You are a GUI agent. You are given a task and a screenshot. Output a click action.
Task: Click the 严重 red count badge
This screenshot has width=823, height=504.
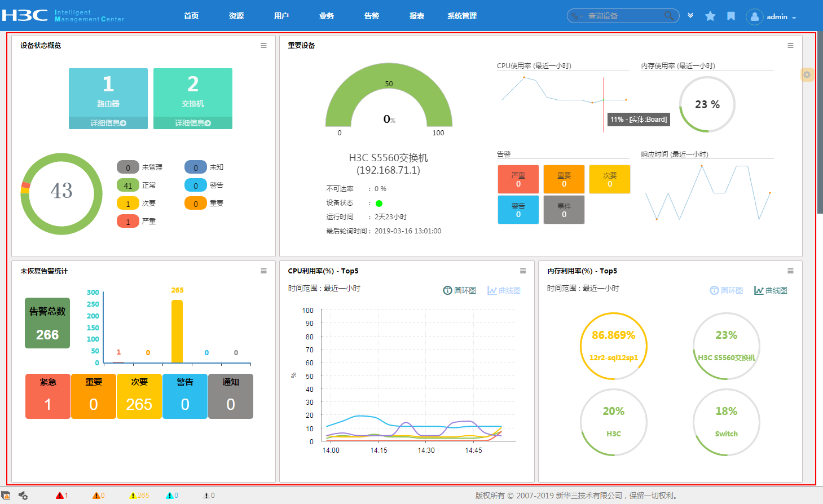point(128,222)
